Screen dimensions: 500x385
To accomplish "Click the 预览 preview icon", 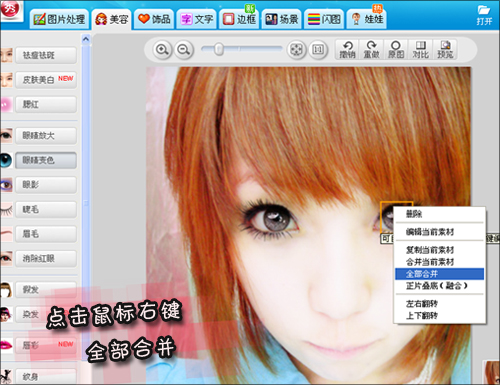I will (445, 50).
